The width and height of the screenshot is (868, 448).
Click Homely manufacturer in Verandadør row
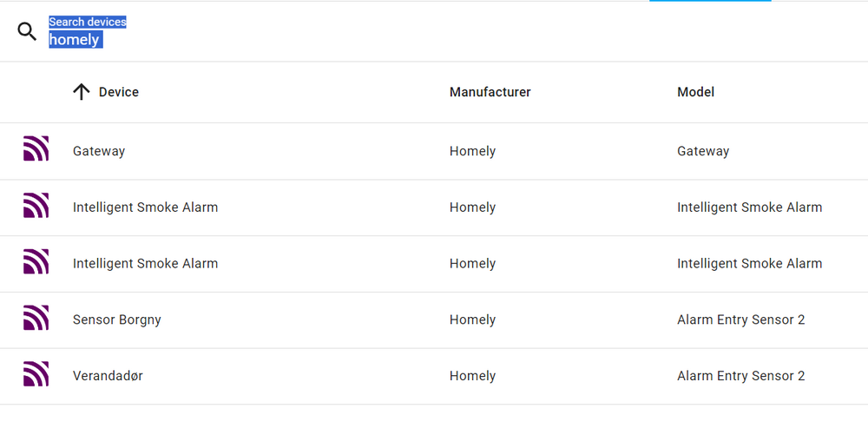472,376
